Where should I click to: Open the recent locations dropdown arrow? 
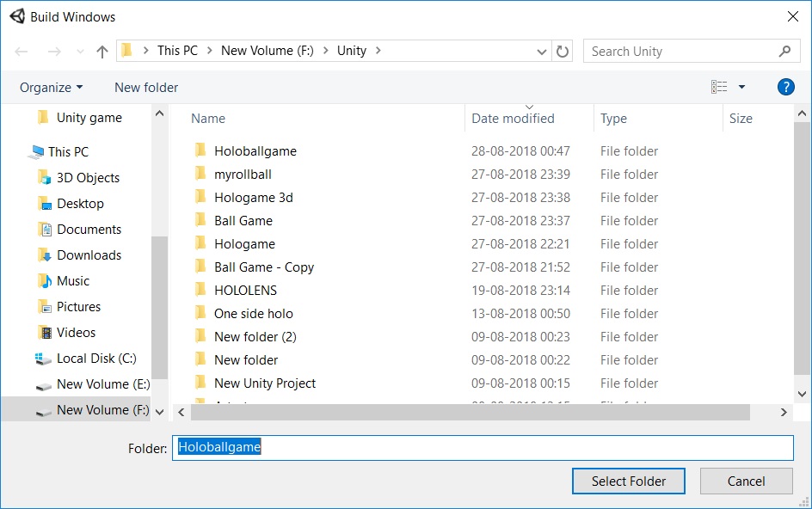[80, 52]
